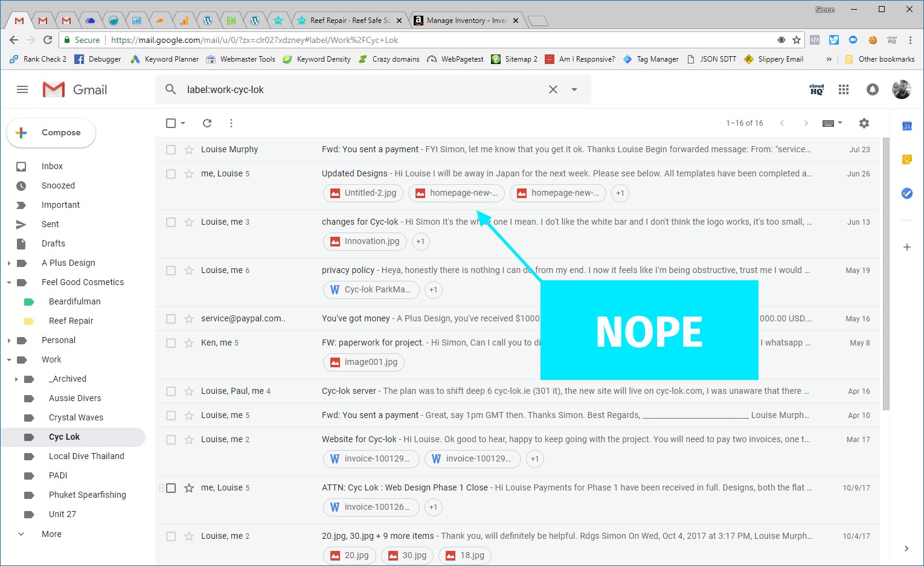Star the privacy policy email

pos(189,270)
